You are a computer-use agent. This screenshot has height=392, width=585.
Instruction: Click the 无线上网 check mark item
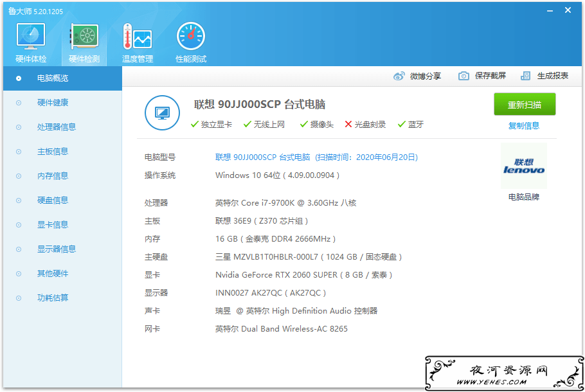coord(264,125)
